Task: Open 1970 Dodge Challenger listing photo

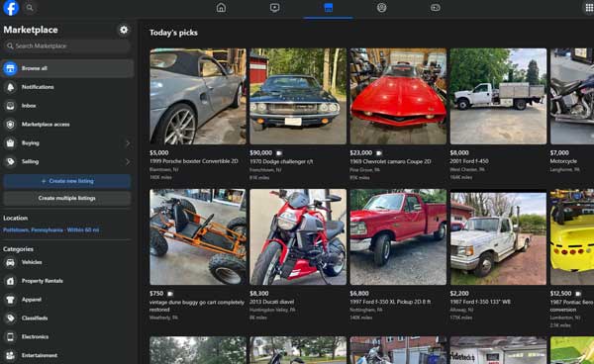Action: (x=298, y=96)
